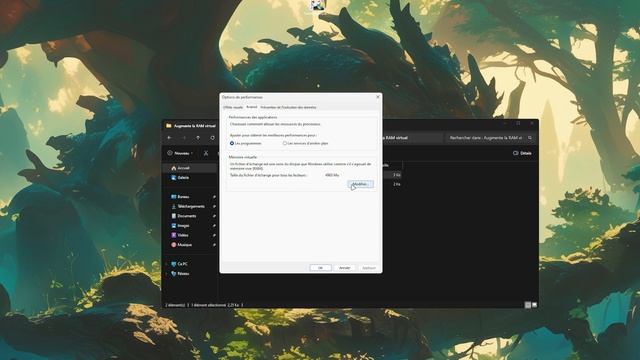Image resolution: width=640 pixels, height=360 pixels.
Task: Toggle the Détails pane in Explorer
Action: pos(522,153)
